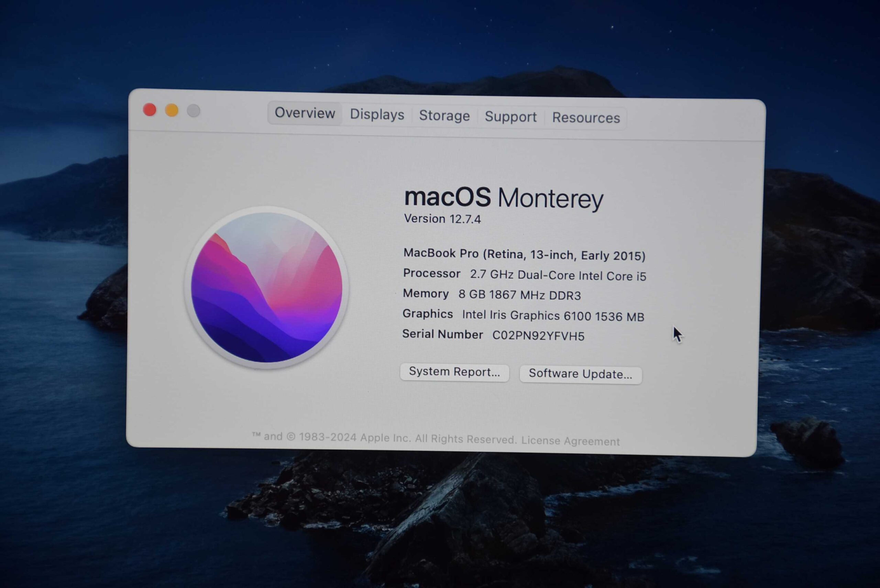Open the License Agreement link

(x=570, y=441)
